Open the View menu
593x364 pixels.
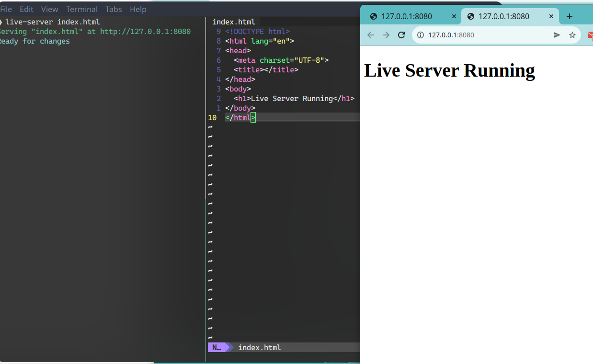pyautogui.click(x=49, y=9)
